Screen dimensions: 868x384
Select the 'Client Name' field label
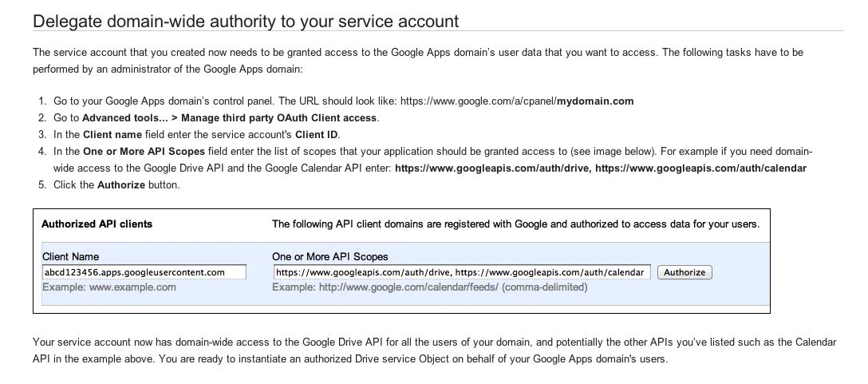pyautogui.click(x=70, y=257)
